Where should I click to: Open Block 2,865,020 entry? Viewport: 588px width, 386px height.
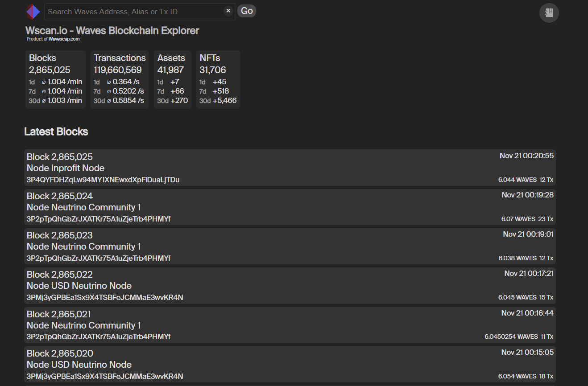click(290, 364)
